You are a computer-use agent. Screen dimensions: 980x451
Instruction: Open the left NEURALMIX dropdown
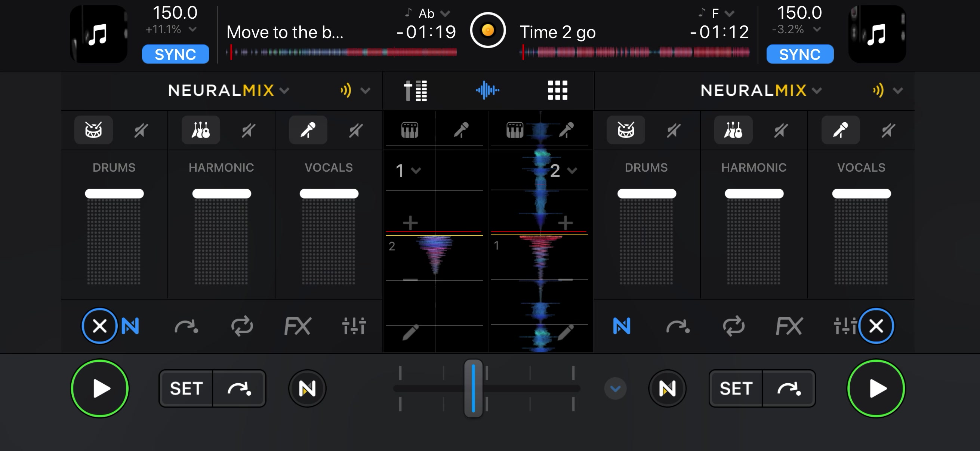[229, 90]
